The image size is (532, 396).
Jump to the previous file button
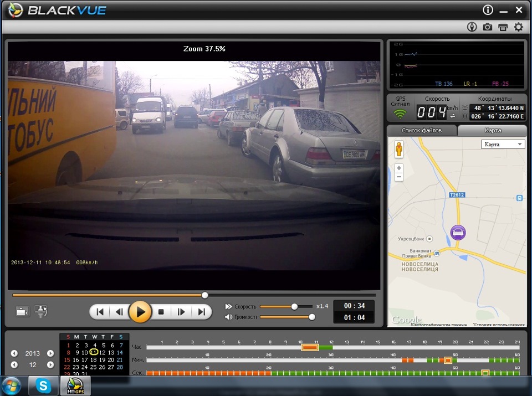pos(100,312)
